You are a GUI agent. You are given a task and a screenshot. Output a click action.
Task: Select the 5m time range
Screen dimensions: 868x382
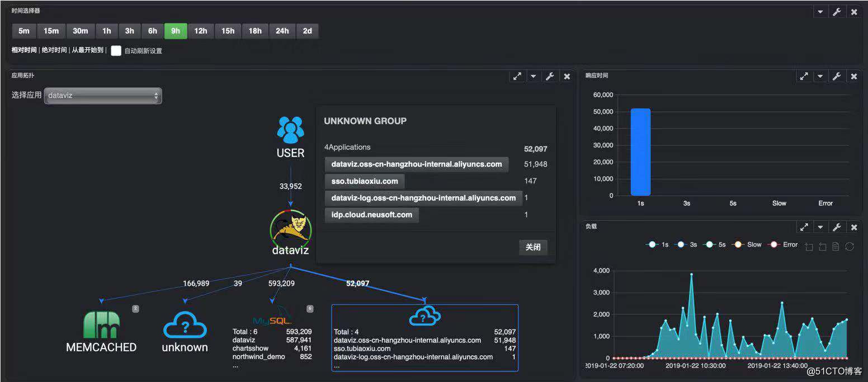click(24, 31)
